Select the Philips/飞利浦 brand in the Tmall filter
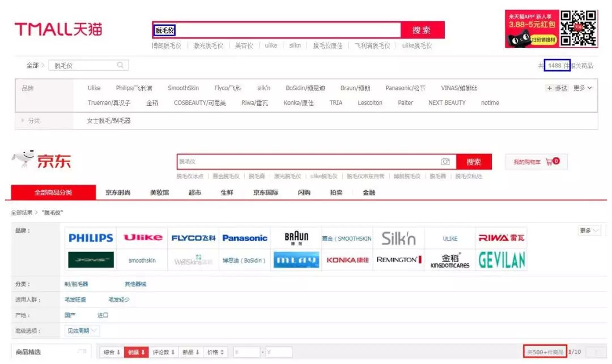This screenshot has width=612, height=364. [x=134, y=88]
